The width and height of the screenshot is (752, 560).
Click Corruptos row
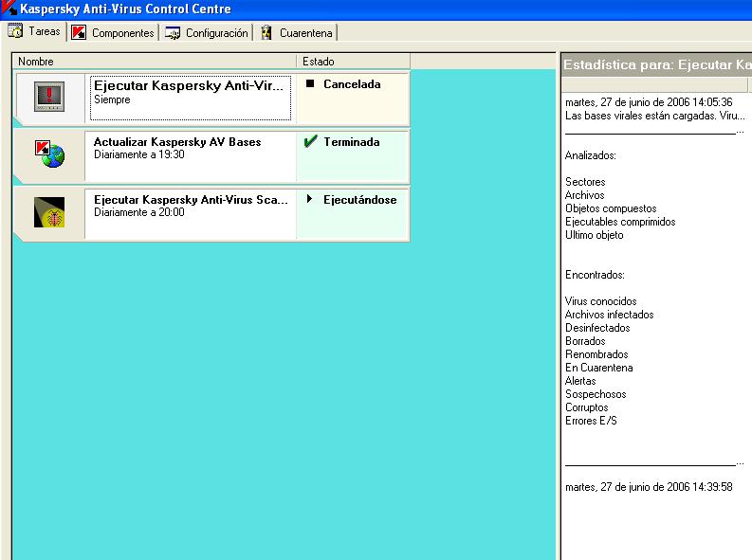(587, 407)
